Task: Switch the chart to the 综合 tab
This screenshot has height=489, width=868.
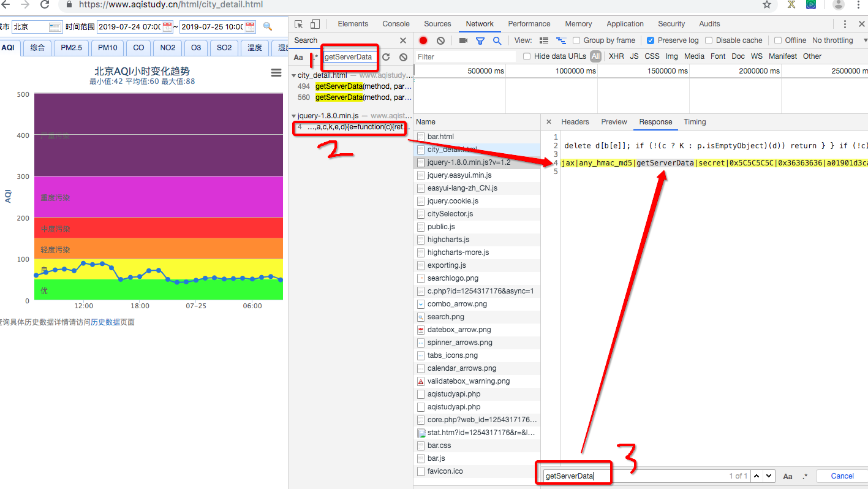Action: point(37,48)
